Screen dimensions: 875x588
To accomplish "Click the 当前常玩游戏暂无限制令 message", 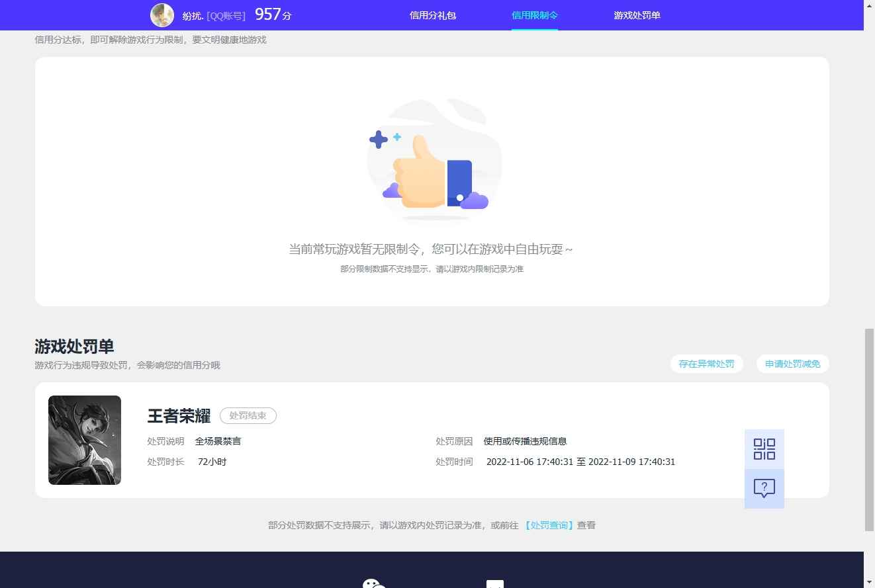I will (431, 249).
